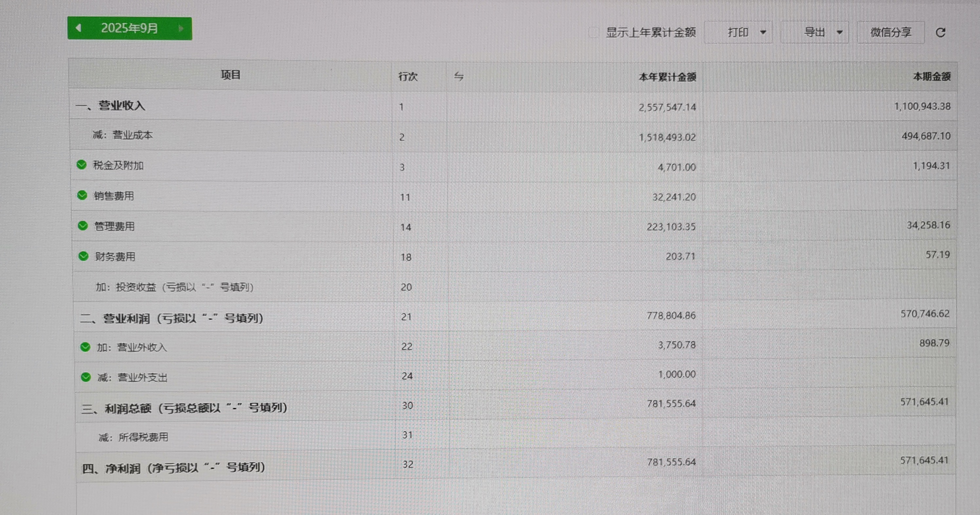The image size is (980, 515).
Task: Click green check icon beside 销售费用
Action: (82, 195)
